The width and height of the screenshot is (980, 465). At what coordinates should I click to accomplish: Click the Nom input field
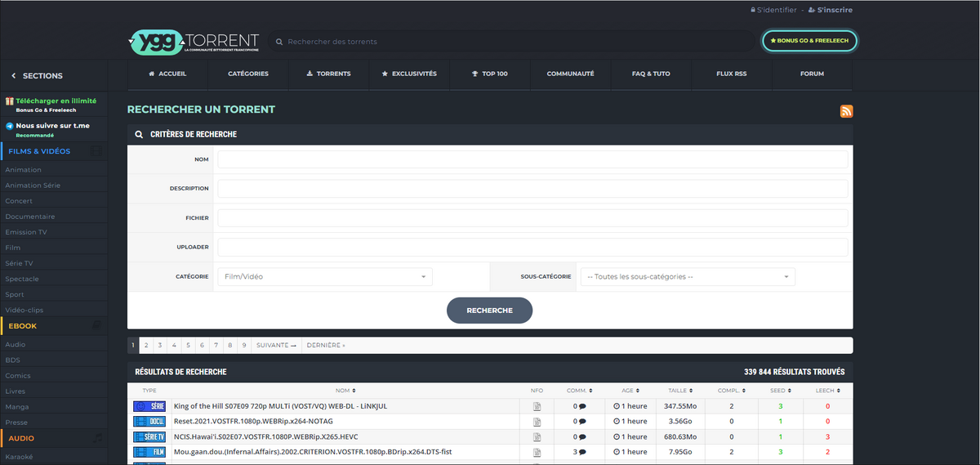click(532, 159)
